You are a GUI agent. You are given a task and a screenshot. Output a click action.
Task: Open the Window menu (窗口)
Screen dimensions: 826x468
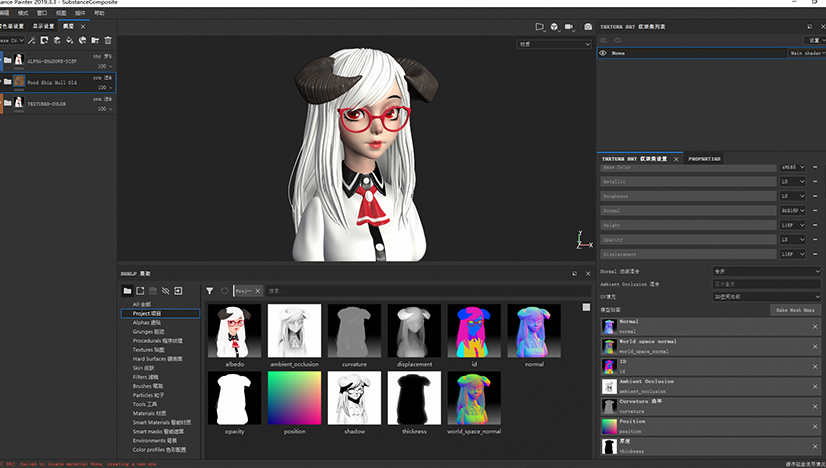point(42,13)
